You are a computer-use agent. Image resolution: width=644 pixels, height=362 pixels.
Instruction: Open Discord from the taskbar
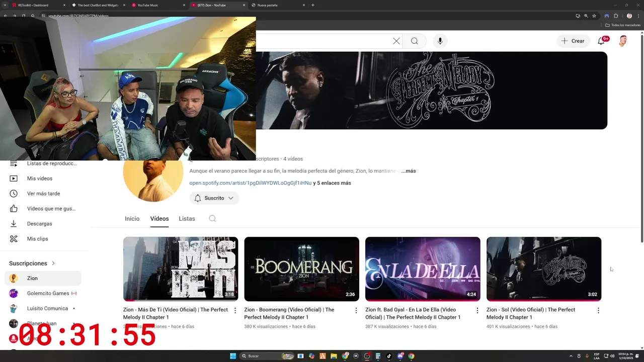coord(400,356)
